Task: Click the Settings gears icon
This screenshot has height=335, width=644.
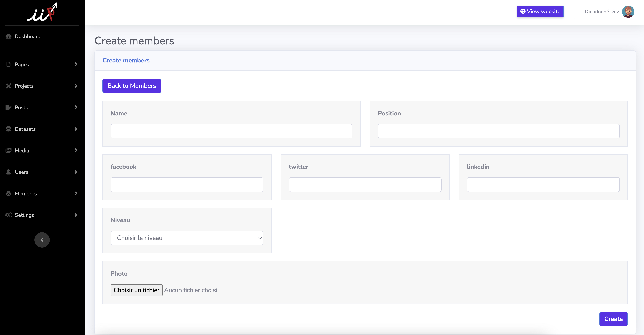Action: [x=8, y=215]
